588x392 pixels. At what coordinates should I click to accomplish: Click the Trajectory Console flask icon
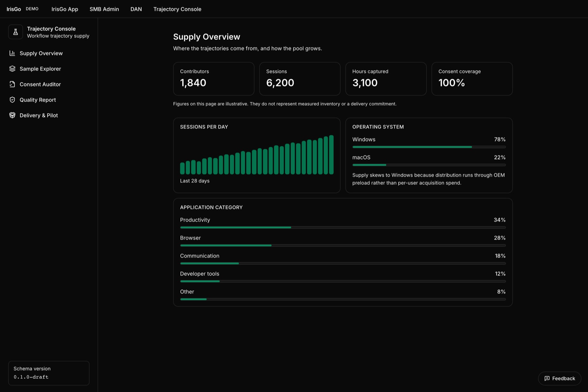pyautogui.click(x=15, y=32)
